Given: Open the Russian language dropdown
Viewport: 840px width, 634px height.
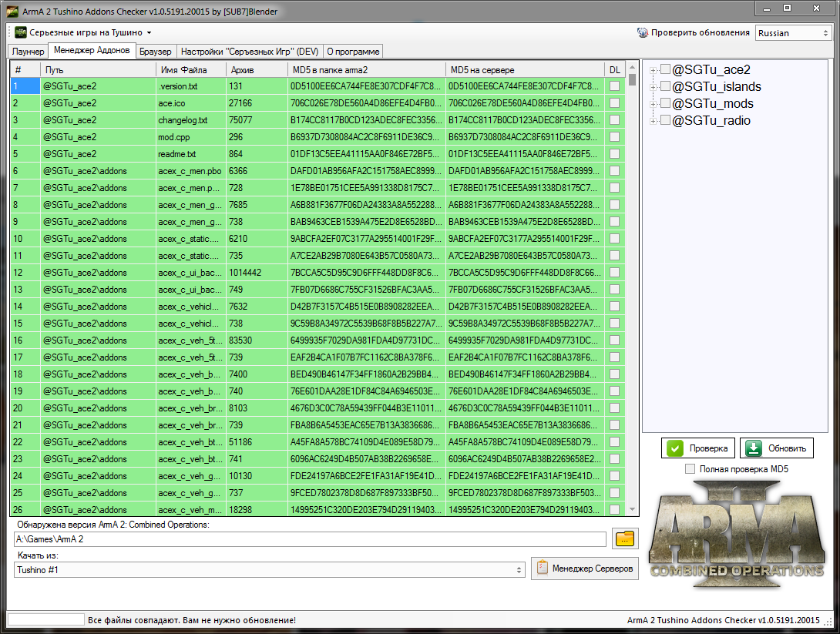Looking at the screenshot, I should (x=793, y=33).
